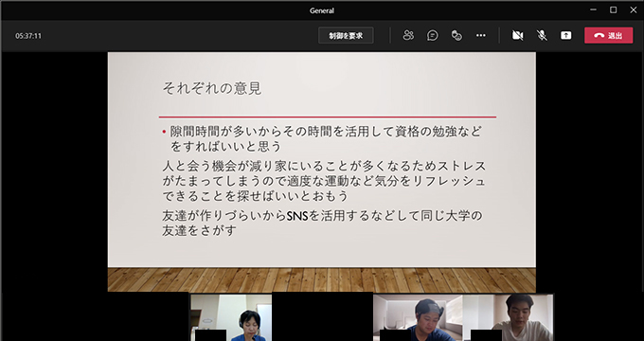Minimize the Teams meeting window
The width and height of the screenshot is (644, 341).
coord(593,9)
